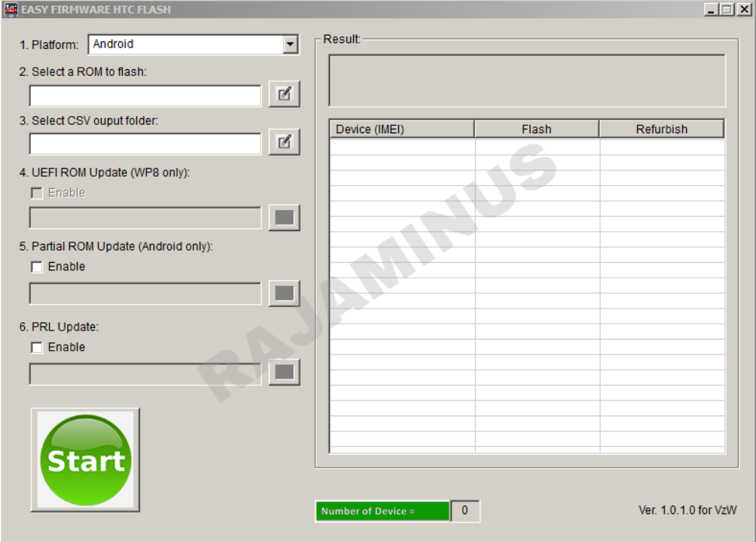
Task: Click the browse icon for CSV output folder
Action: [284, 142]
